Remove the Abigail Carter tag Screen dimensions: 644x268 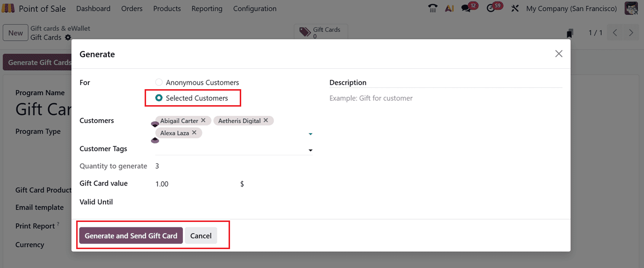(x=203, y=120)
